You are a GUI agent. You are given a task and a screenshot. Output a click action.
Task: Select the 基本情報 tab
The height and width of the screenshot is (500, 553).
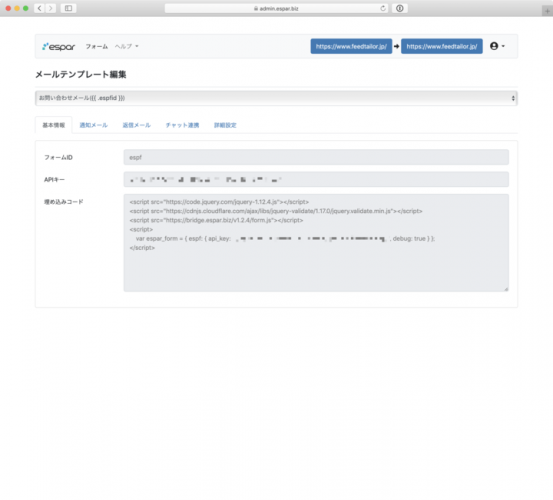[x=54, y=125]
